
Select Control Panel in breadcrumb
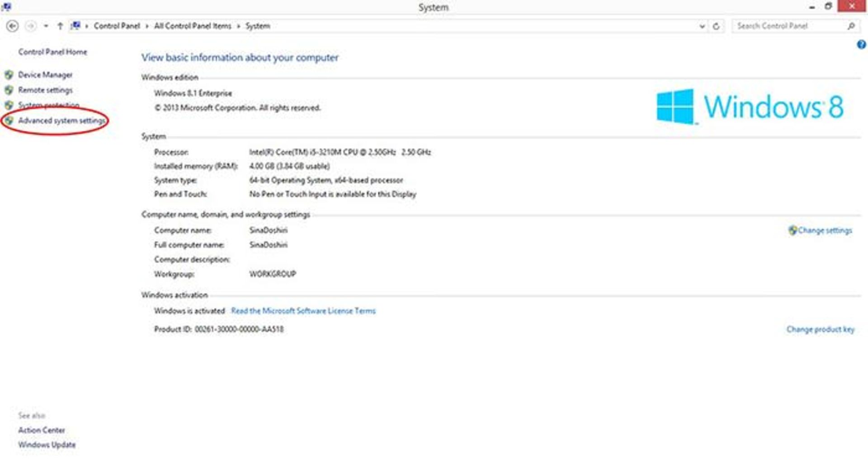pyautogui.click(x=117, y=26)
